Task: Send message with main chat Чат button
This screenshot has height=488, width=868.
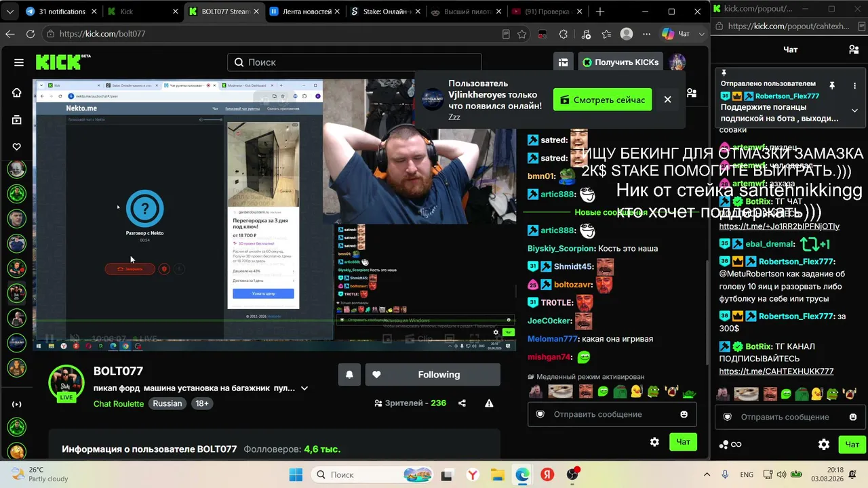Action: pos(683,442)
